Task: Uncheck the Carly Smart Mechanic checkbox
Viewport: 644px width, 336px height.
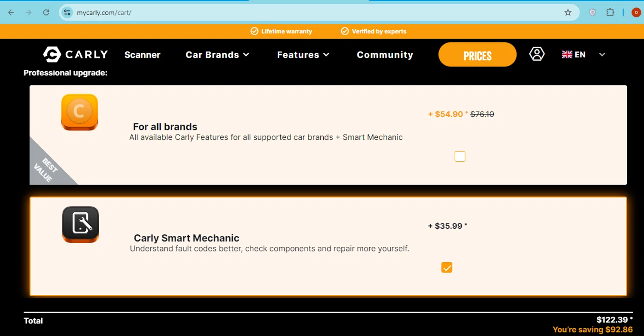Action: pyautogui.click(x=447, y=268)
